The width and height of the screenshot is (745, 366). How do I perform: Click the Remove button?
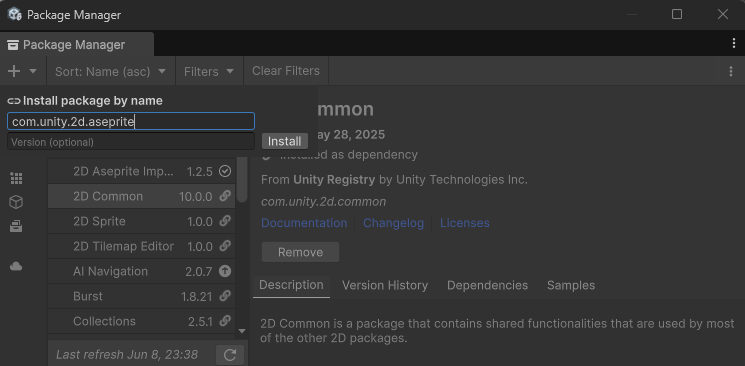300,252
